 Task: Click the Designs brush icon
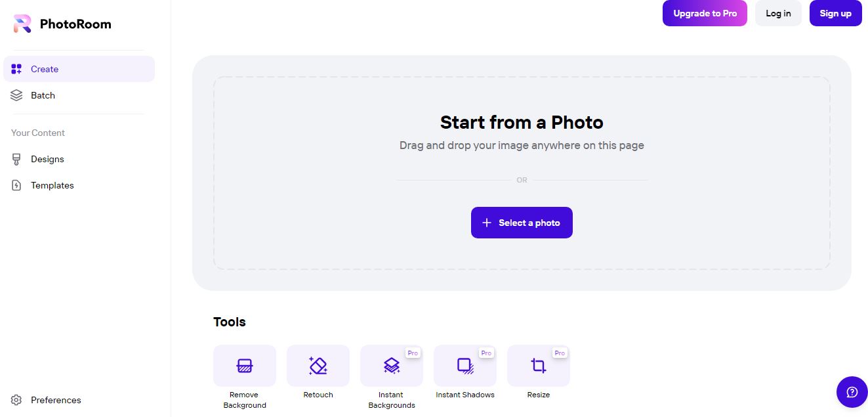(x=17, y=159)
